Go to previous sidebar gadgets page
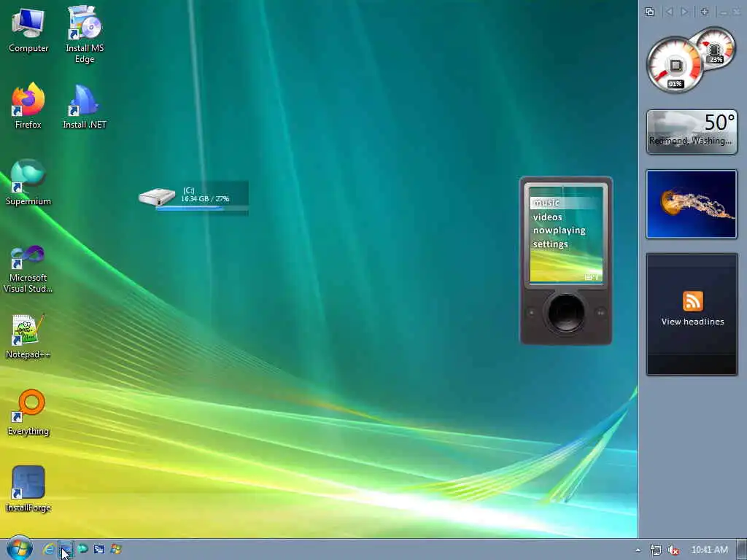 [670, 12]
